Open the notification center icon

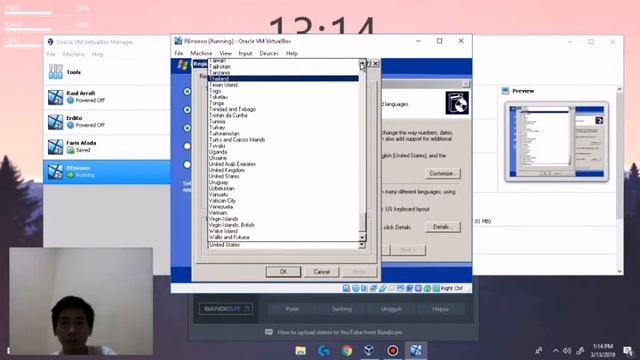(628, 351)
